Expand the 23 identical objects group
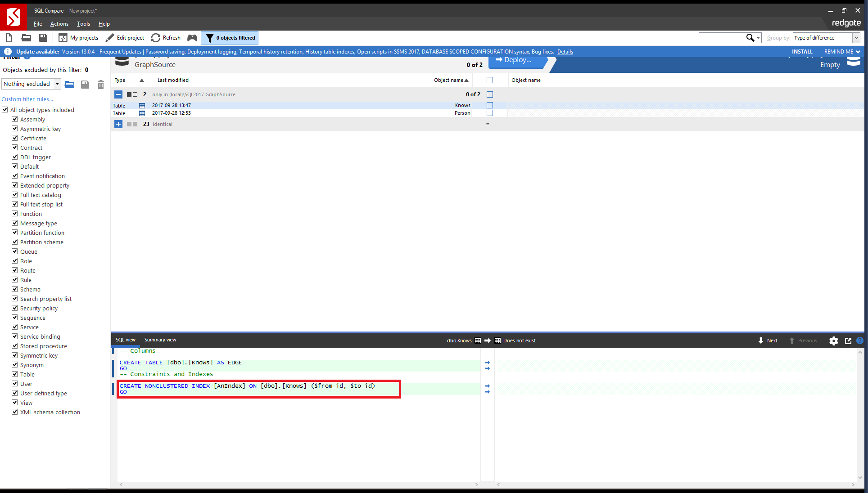This screenshot has width=868, height=493. [118, 124]
